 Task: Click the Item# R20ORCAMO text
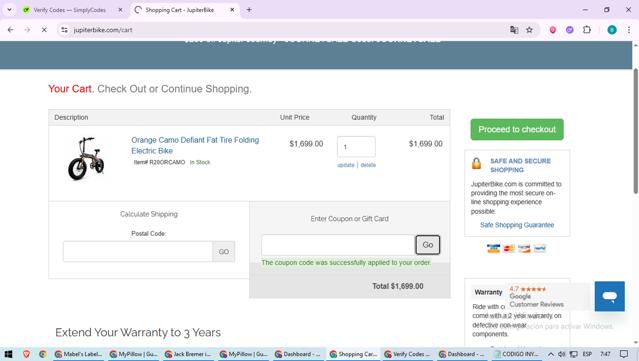[x=159, y=162]
